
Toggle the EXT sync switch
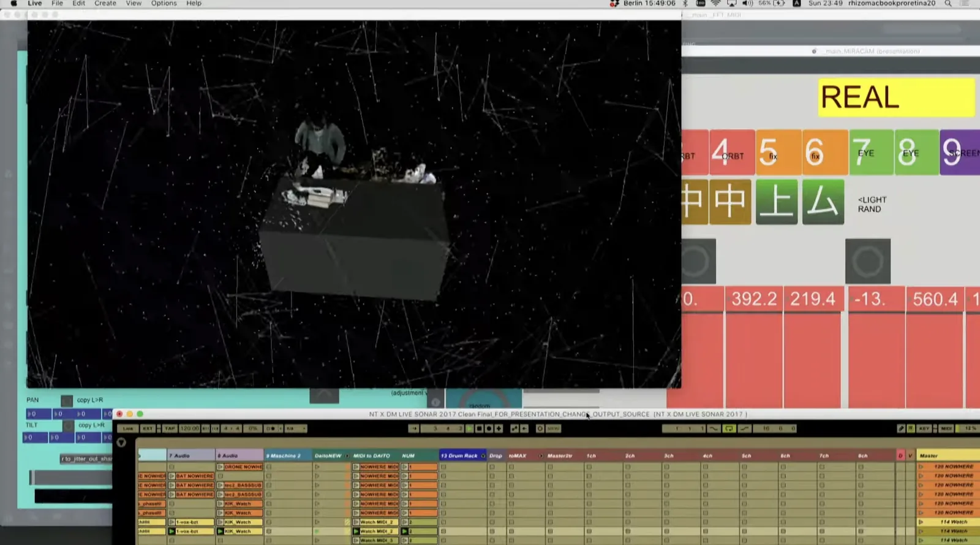[x=148, y=429]
